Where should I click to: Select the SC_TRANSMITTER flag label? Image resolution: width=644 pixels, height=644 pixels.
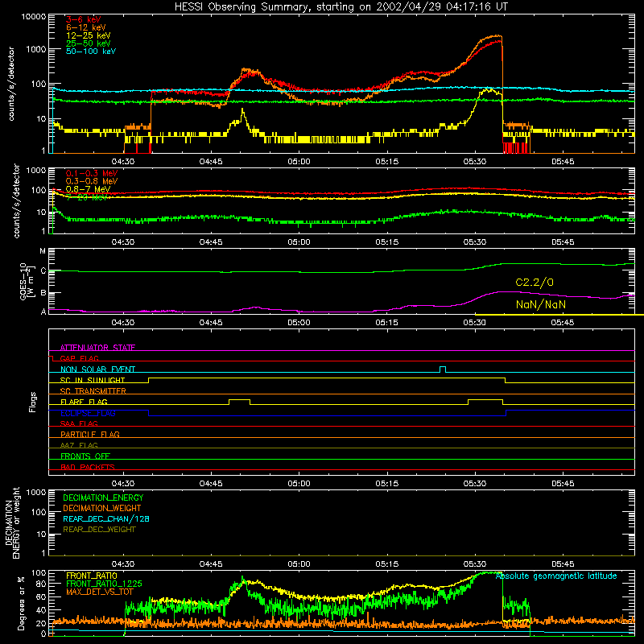coord(93,390)
